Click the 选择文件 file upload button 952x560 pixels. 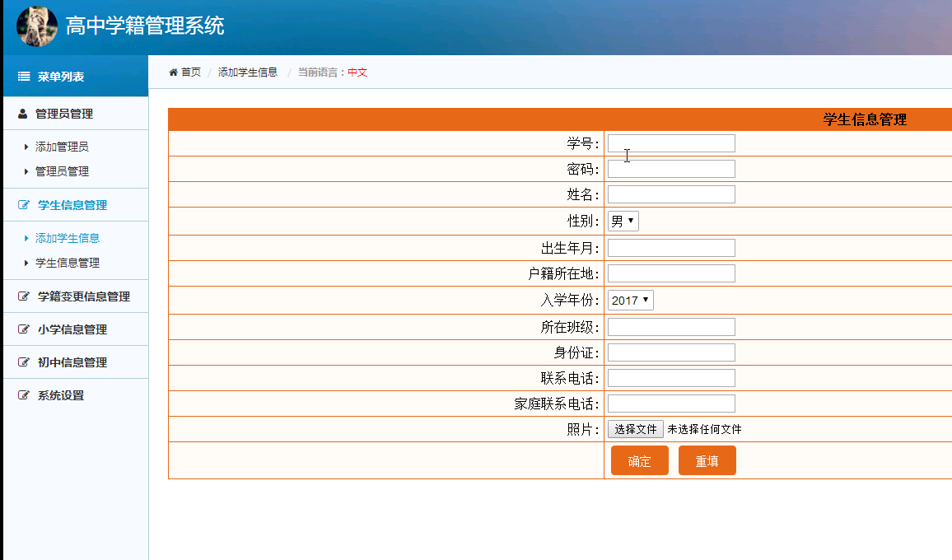635,429
